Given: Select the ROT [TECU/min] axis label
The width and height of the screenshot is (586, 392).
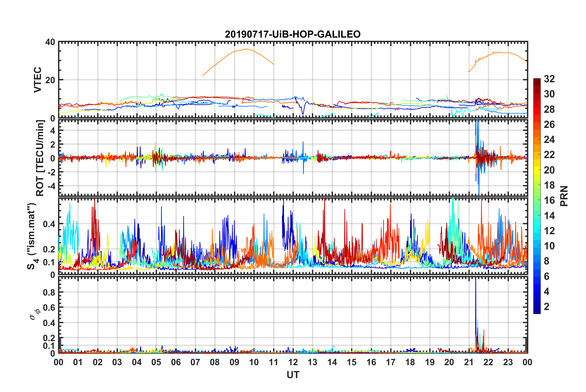Looking at the screenshot, I should (40, 158).
